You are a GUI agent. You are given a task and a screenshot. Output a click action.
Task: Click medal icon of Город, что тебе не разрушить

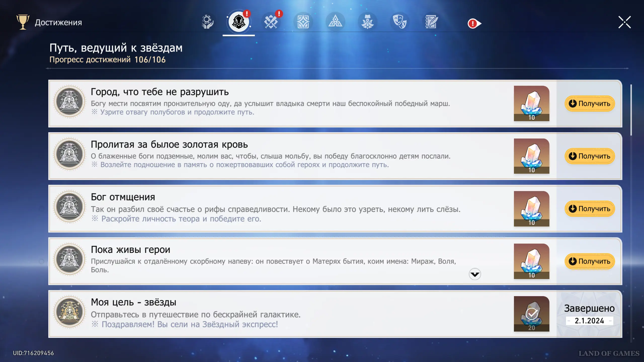70,101
